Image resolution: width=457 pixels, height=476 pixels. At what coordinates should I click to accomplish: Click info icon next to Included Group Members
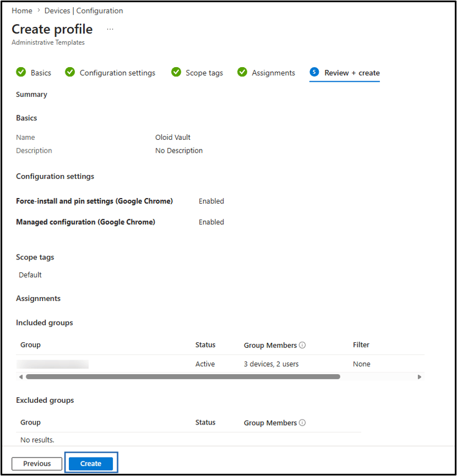coord(302,345)
